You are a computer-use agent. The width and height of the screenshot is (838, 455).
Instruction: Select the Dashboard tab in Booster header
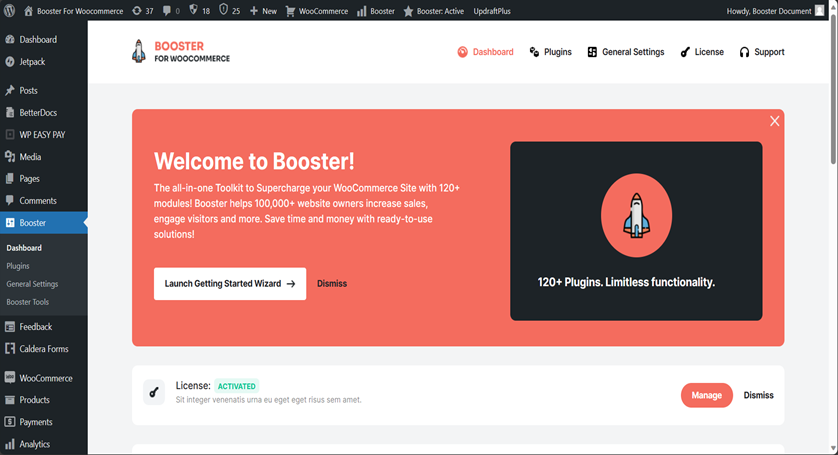(485, 52)
